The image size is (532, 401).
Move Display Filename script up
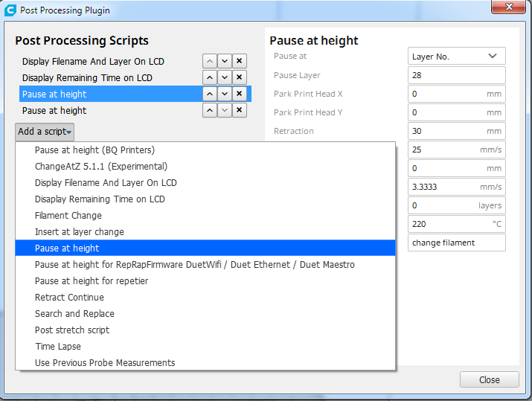coord(209,61)
